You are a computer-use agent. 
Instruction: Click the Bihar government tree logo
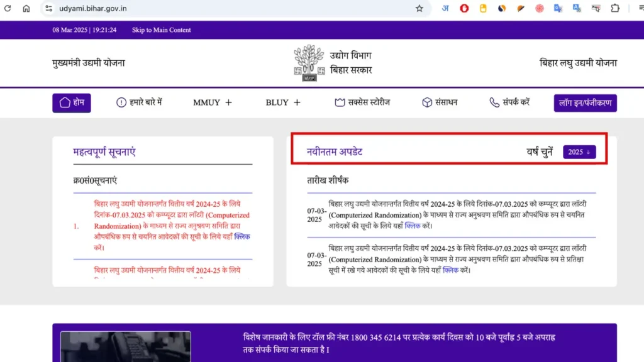pyautogui.click(x=308, y=63)
